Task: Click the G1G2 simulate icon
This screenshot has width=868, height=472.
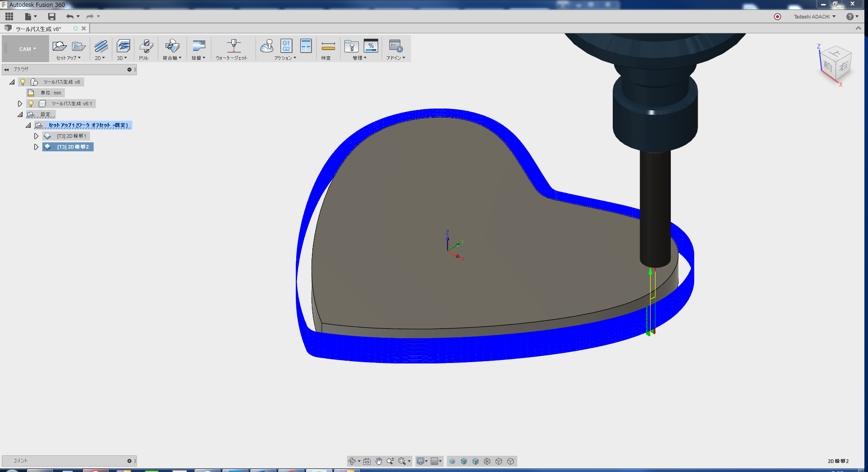Action: pyautogui.click(x=286, y=46)
